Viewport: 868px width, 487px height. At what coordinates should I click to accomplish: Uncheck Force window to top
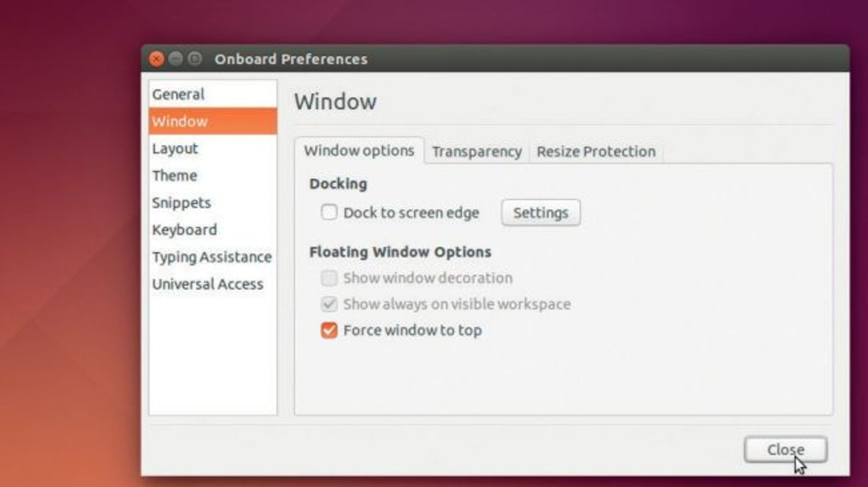point(329,330)
